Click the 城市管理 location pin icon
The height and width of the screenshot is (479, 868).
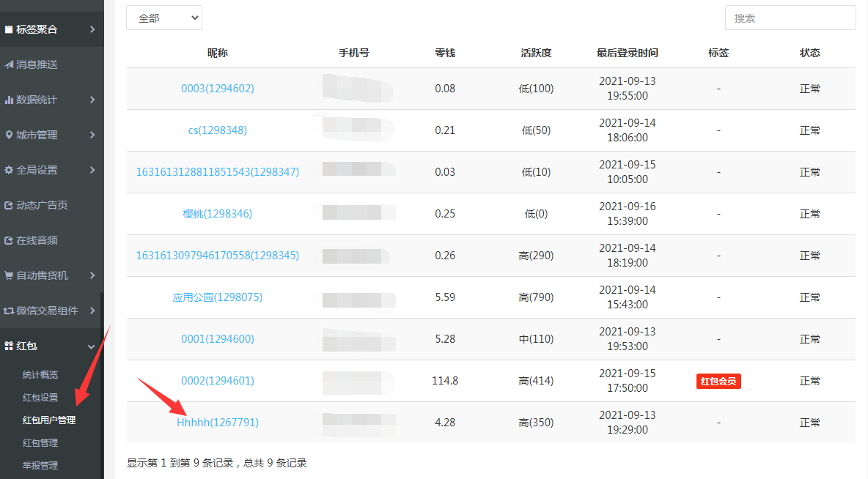tap(9, 135)
